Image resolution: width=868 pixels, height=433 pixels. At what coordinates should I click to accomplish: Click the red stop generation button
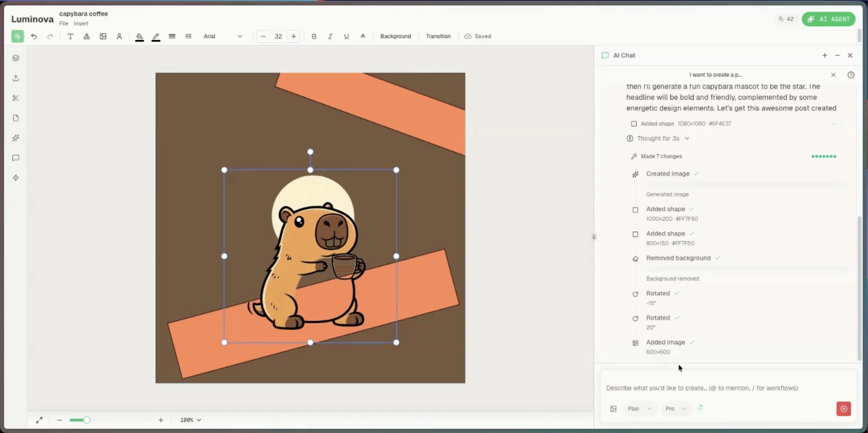coord(843,409)
